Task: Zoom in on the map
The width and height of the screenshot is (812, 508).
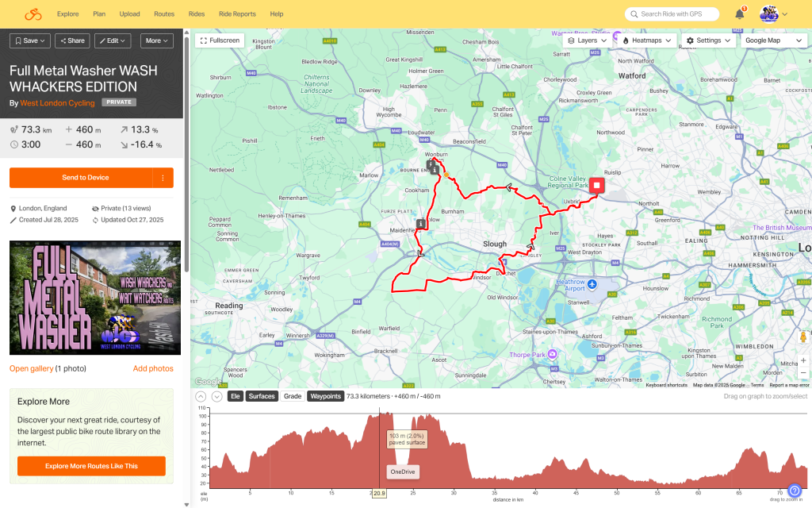Action: (x=802, y=360)
